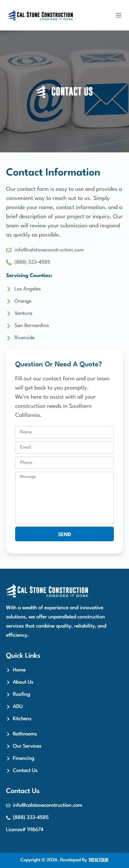
Task: Click inside the Message text area
Action: pos(64,497)
